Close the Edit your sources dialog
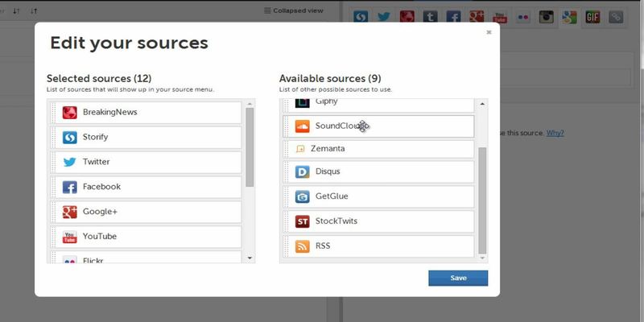The width and height of the screenshot is (644, 322). click(488, 33)
